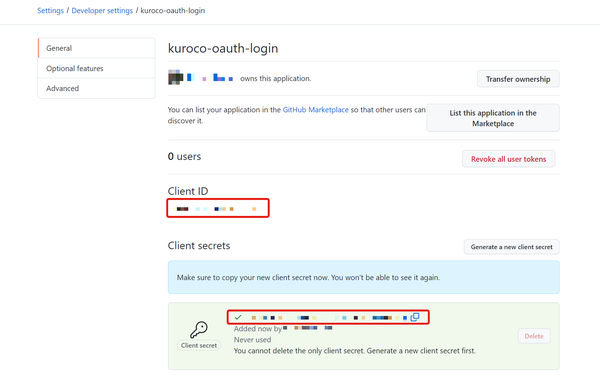Click the blurred Client ID value
Viewport: 600px width, 391px height.
pyautogui.click(x=218, y=208)
